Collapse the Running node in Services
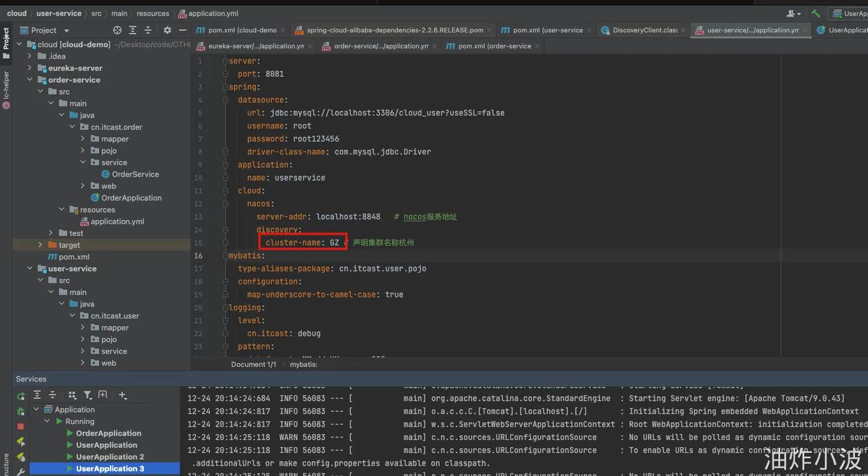868x476 pixels. point(47,421)
